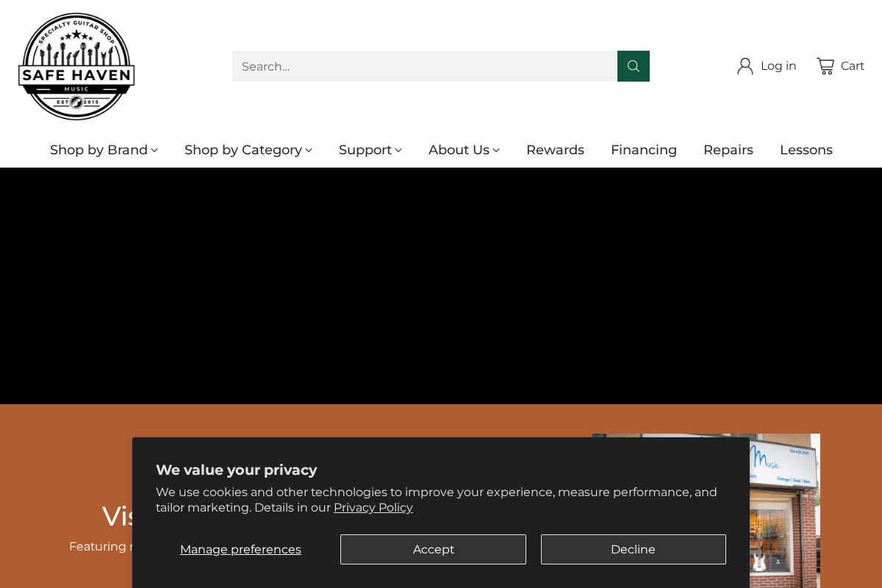Type in the Search field
Viewport: 882px width, 588px height.
424,66
